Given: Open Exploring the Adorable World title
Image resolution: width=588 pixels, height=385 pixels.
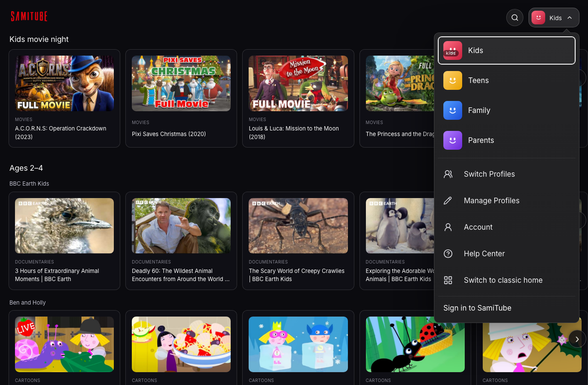Looking at the screenshot, I should click(x=400, y=275).
